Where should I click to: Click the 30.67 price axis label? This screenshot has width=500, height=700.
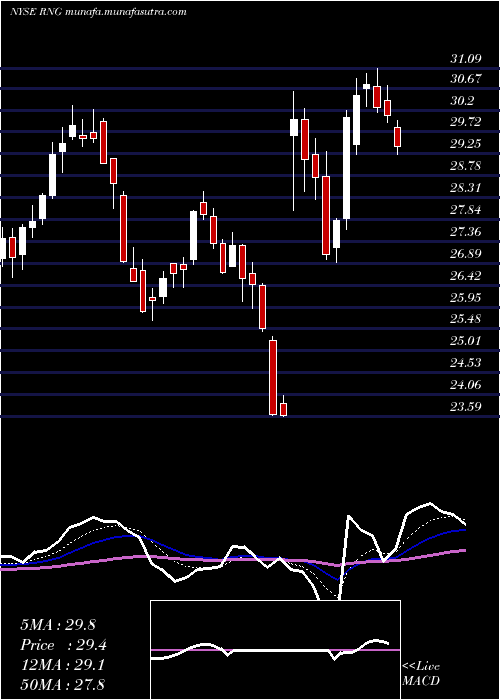(x=466, y=79)
